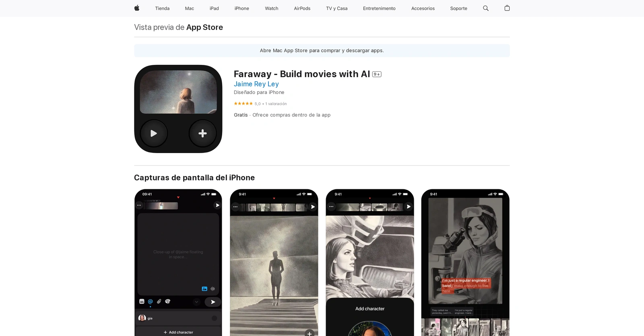
Task: Click the Faraway app icon image
Action: (178, 109)
